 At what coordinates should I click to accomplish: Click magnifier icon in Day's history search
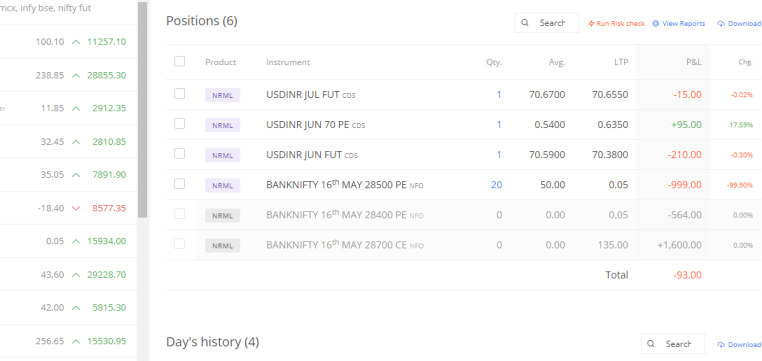coord(651,344)
